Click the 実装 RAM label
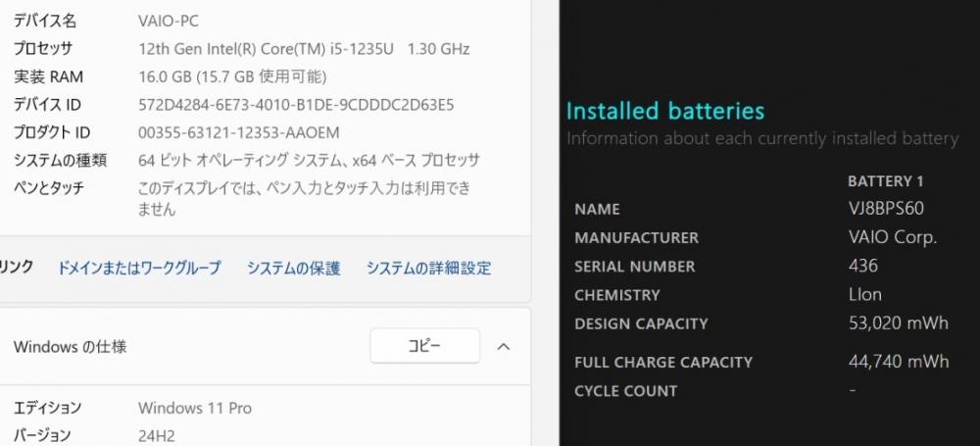The height and width of the screenshot is (446, 980). pyautogui.click(x=48, y=76)
